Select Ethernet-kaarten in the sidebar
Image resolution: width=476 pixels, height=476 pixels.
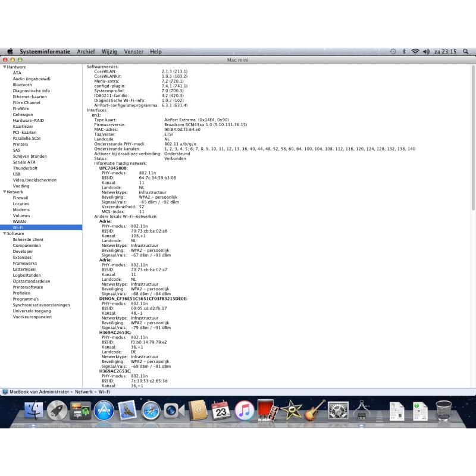pos(30,96)
